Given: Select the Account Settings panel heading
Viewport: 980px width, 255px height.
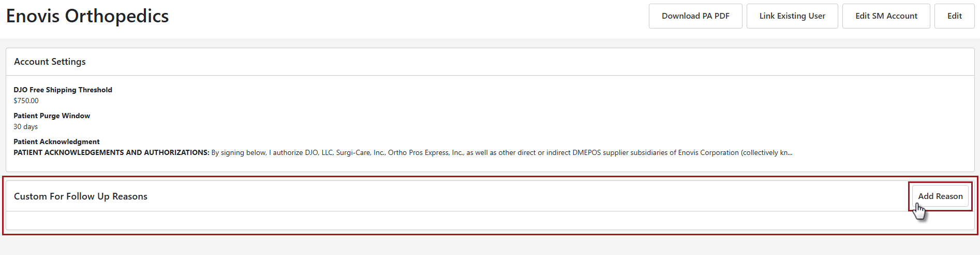Looking at the screenshot, I should pyautogui.click(x=50, y=62).
